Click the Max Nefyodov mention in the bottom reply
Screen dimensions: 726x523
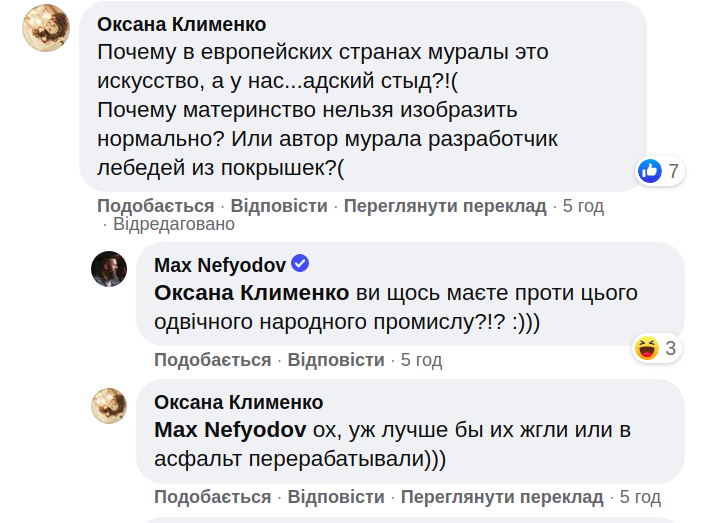[229, 430]
